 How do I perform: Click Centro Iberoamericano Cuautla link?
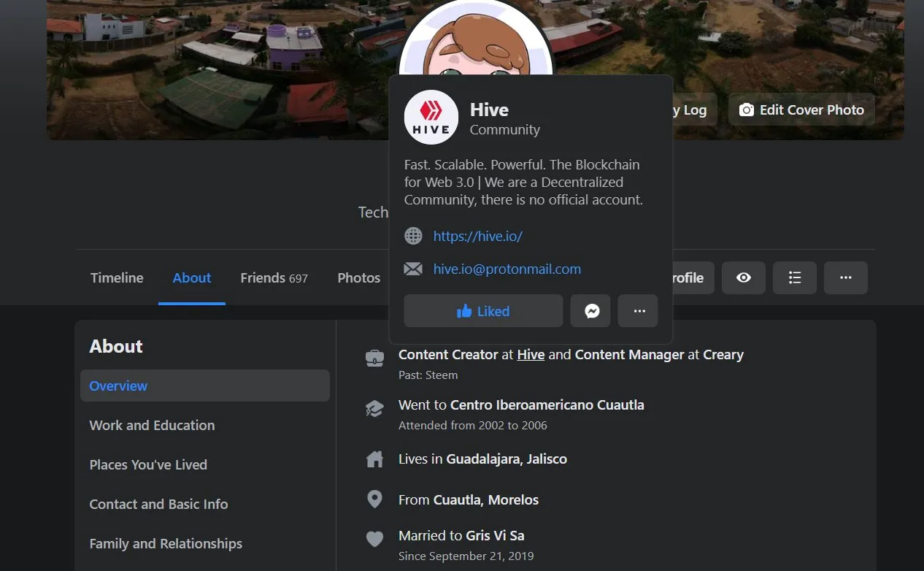click(x=547, y=405)
